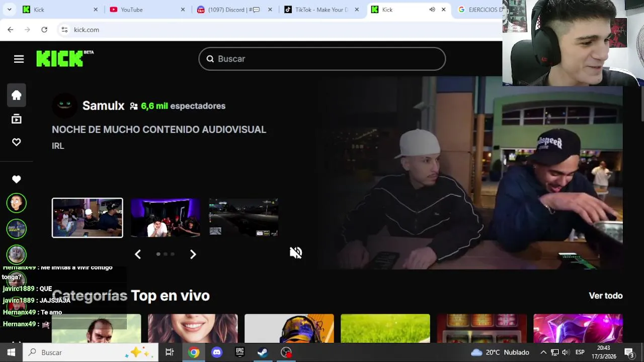
Task: Open the second followed channel avatar in sidebar
Action: tap(17, 229)
